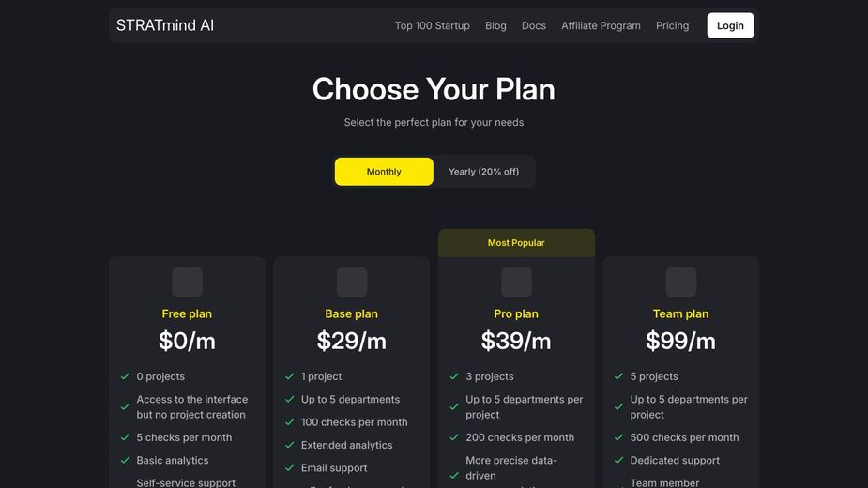Click the Pro plan icon placeholder
The width and height of the screenshot is (868, 488).
point(516,282)
